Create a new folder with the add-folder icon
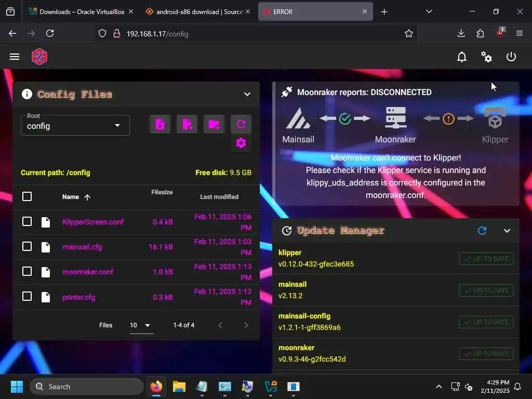Viewport: 532px width, 399px height. coord(214,124)
